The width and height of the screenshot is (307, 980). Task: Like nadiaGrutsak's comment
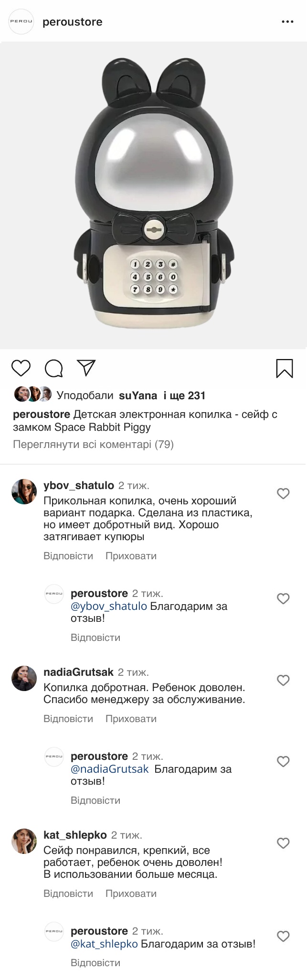coord(283,680)
